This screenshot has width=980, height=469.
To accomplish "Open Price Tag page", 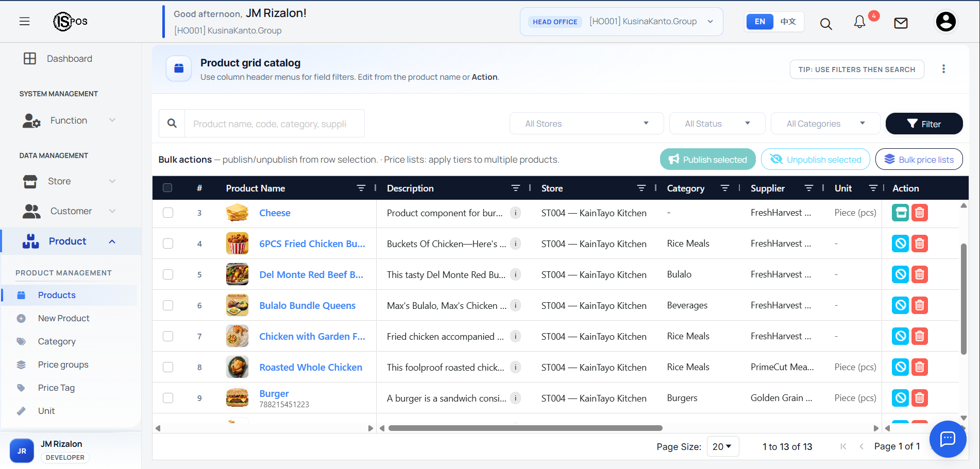I will tap(56, 388).
